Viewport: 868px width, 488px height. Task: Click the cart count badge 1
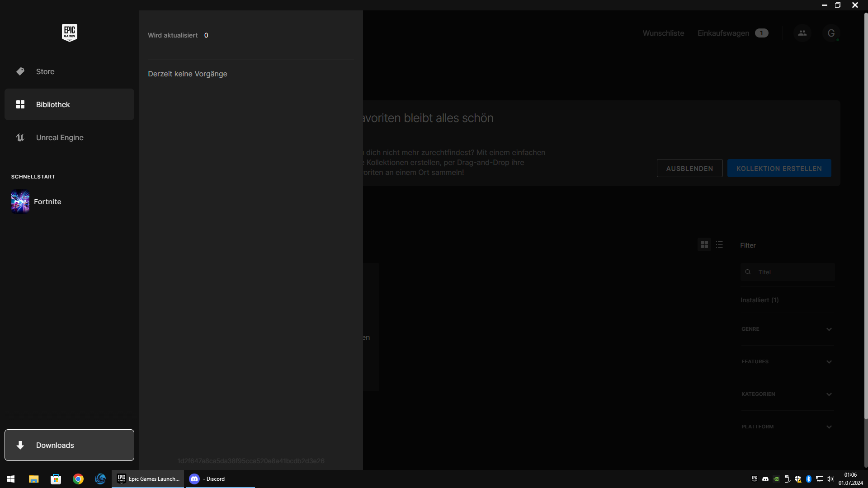[761, 33]
